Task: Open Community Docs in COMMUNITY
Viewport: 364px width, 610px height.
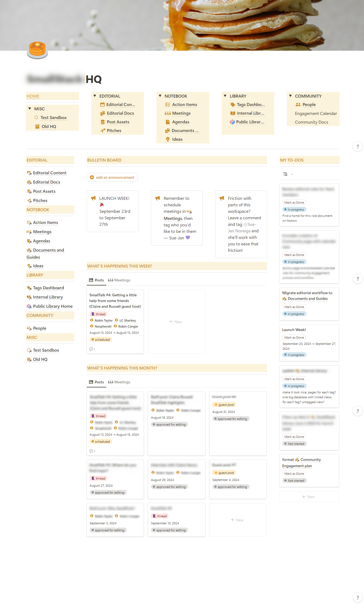Action: 311,122
